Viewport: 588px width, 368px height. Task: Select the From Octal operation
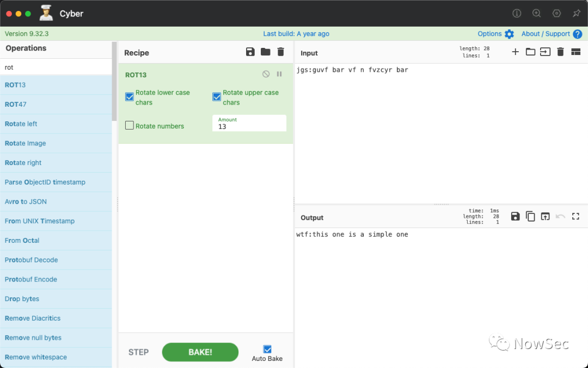(x=56, y=241)
